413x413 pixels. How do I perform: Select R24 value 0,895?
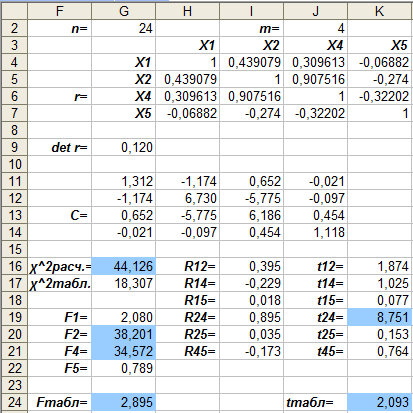pyautogui.click(x=251, y=317)
